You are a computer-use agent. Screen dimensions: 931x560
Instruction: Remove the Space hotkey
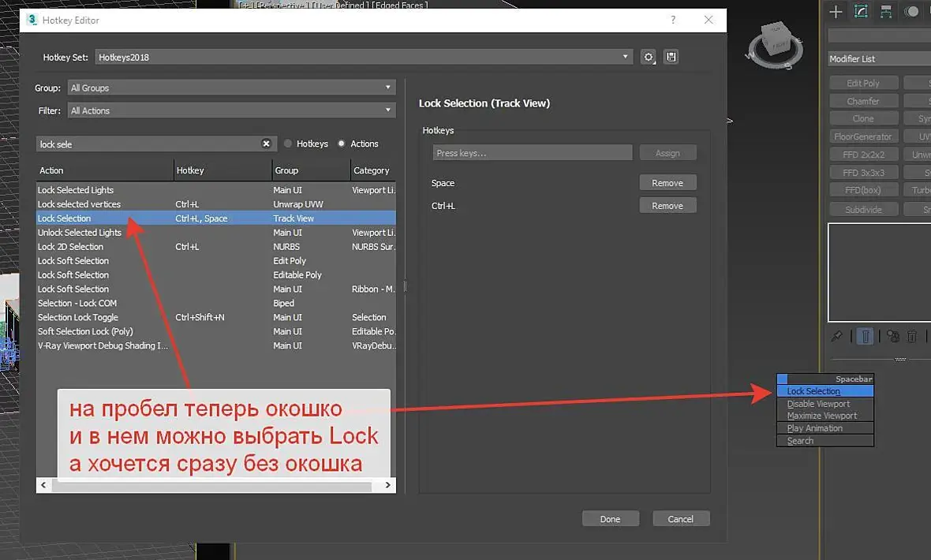coord(667,183)
